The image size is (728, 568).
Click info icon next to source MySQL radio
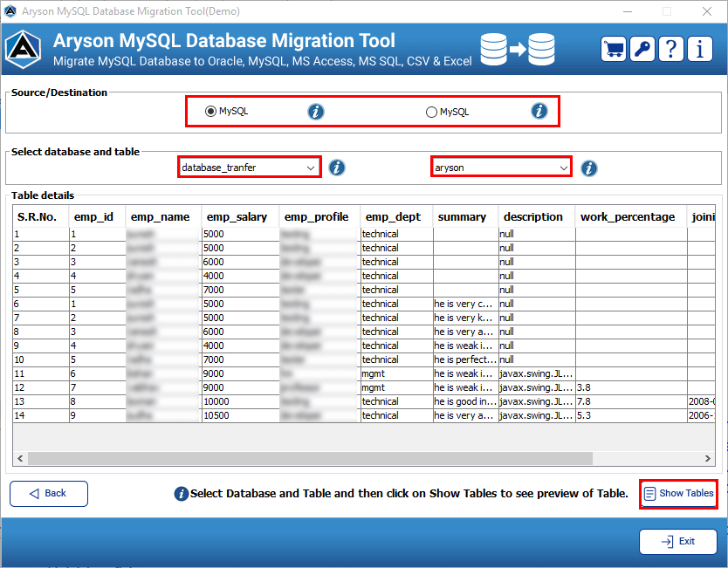click(316, 112)
